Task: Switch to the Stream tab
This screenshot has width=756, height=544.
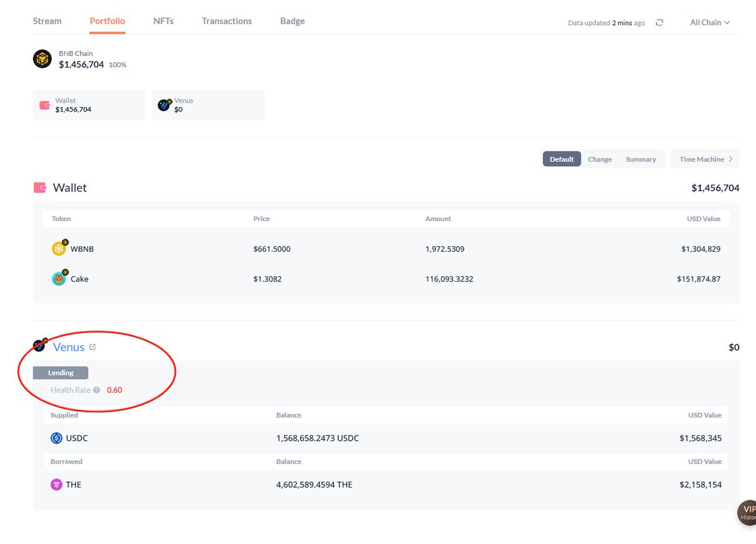Action: [47, 21]
